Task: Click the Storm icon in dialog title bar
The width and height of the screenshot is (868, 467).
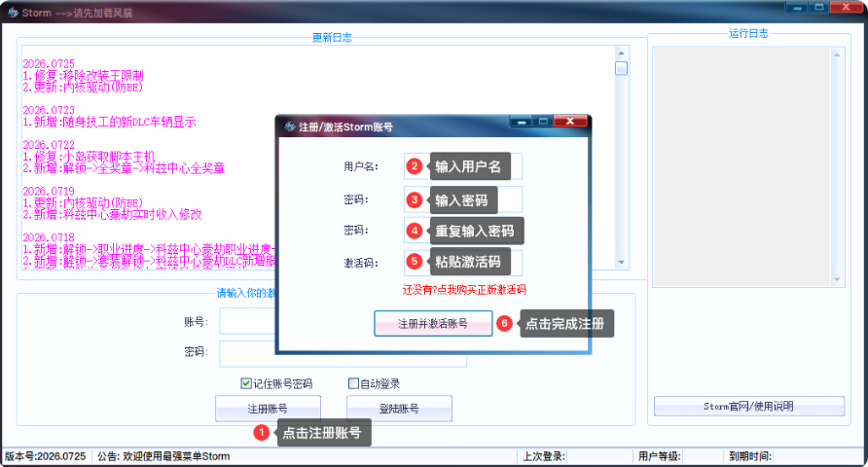Action: [290, 126]
